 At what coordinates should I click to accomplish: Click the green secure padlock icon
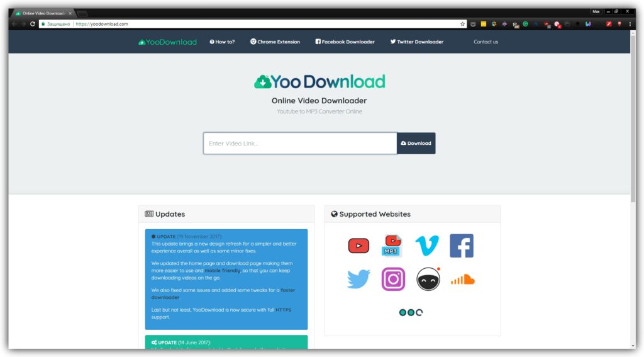point(43,24)
